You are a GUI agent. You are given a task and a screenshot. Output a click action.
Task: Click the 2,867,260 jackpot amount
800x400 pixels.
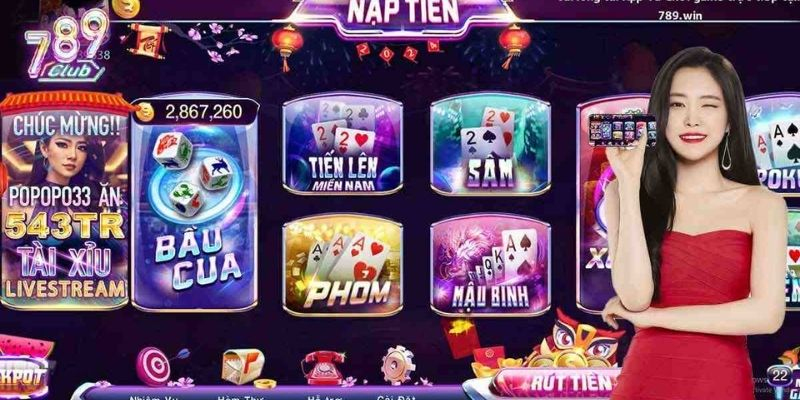[204, 112]
